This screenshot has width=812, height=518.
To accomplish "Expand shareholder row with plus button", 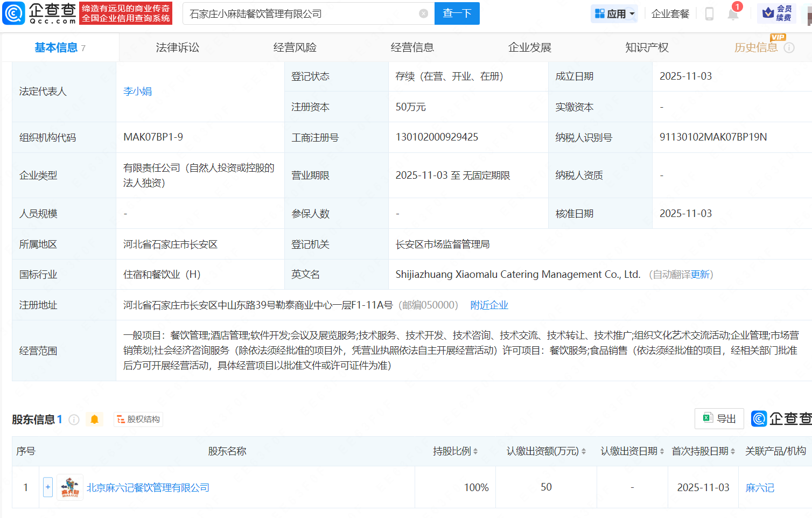I will 48,487.
